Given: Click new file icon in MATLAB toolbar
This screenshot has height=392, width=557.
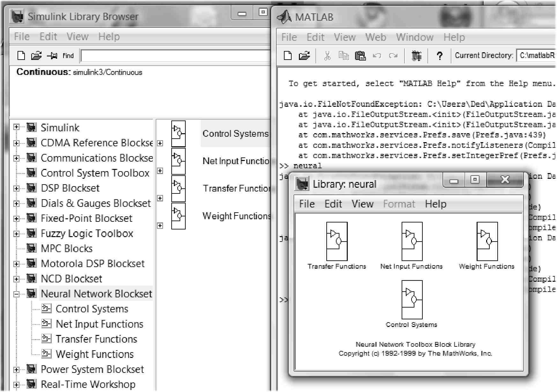Looking at the screenshot, I should [x=288, y=56].
